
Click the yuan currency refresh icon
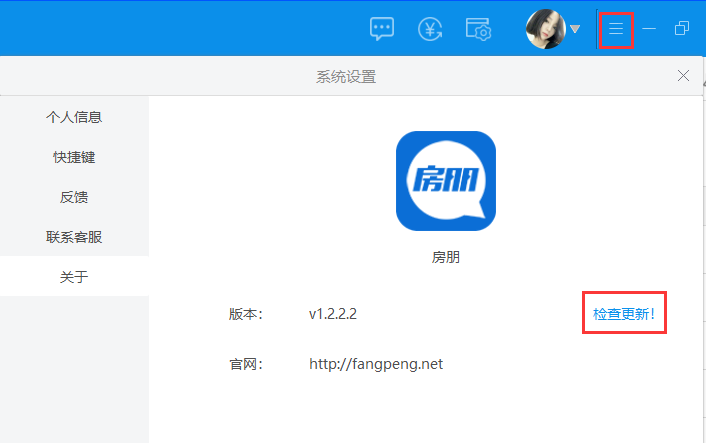(x=430, y=29)
